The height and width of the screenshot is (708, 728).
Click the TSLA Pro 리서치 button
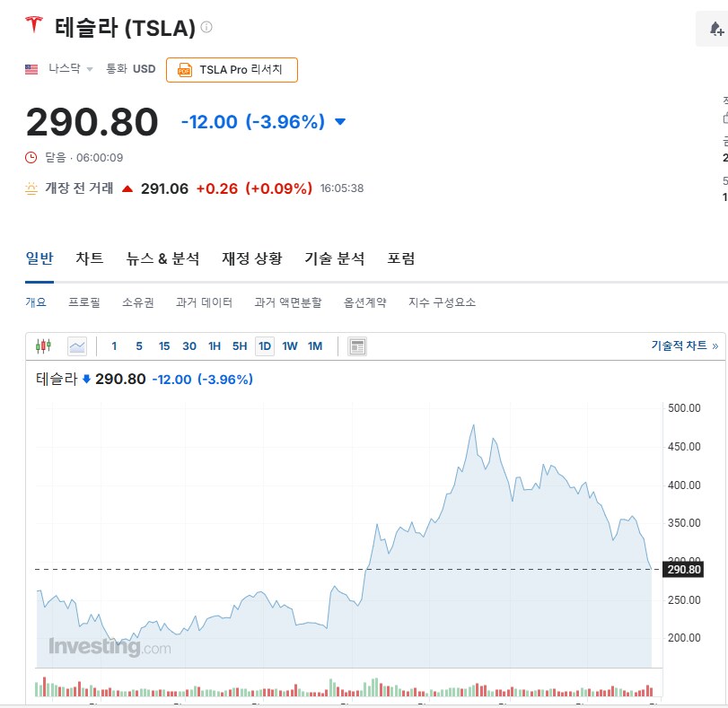click(232, 69)
